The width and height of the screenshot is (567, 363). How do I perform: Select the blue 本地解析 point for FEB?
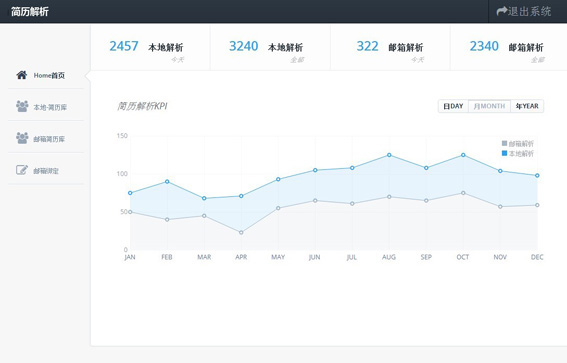point(167,182)
